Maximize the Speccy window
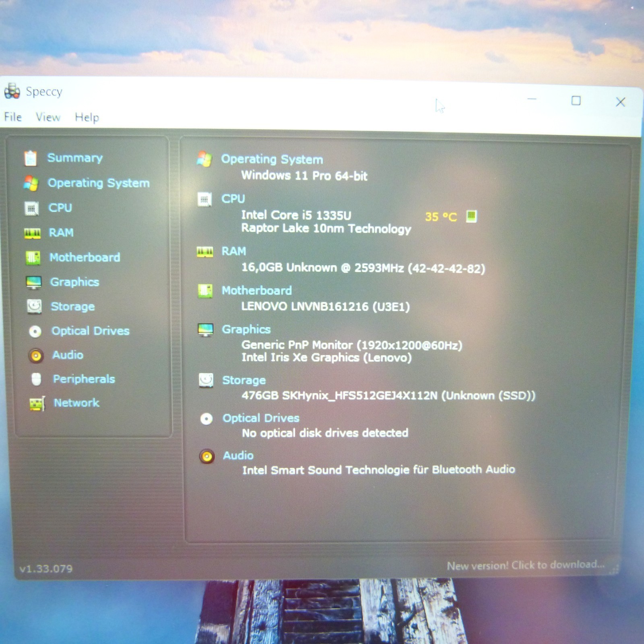 (576, 101)
